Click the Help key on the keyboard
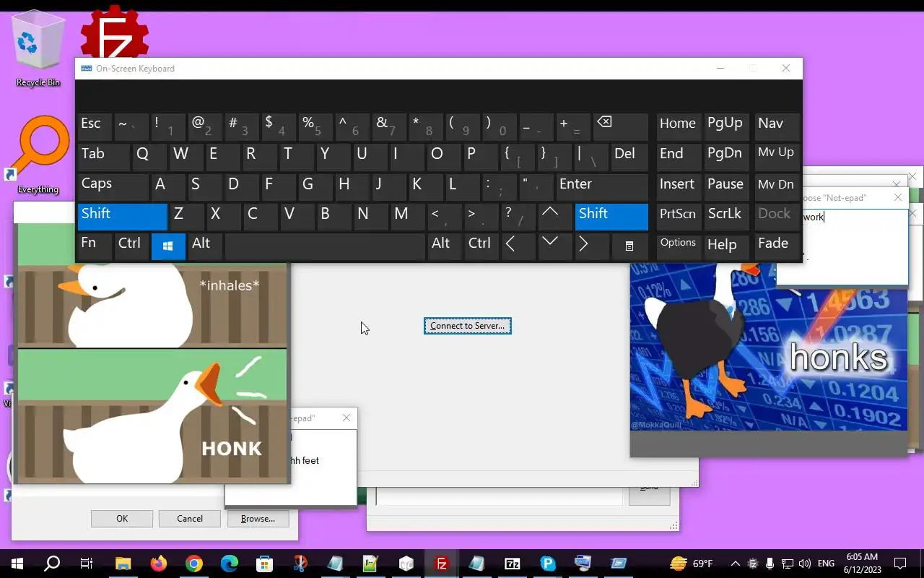The image size is (924, 578). coord(725,245)
